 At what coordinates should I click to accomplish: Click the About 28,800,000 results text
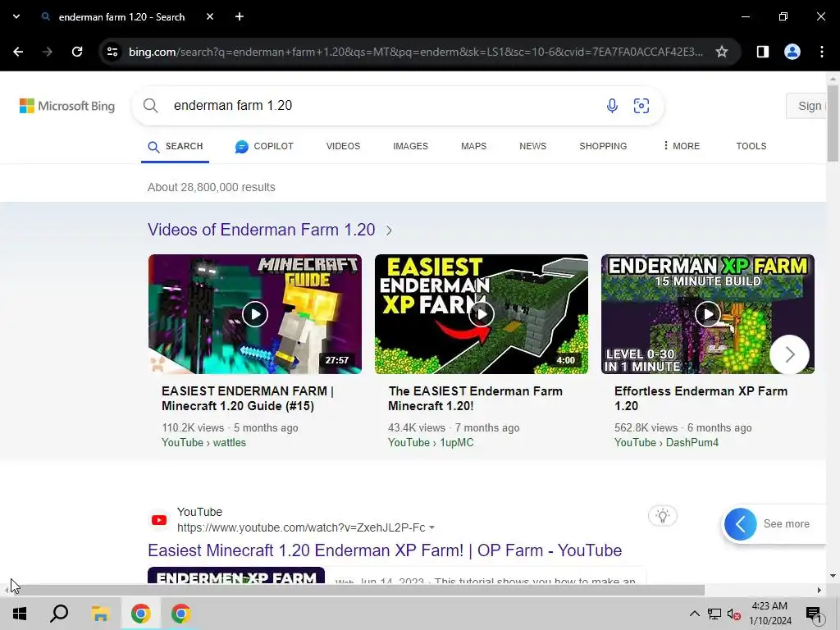coord(211,187)
